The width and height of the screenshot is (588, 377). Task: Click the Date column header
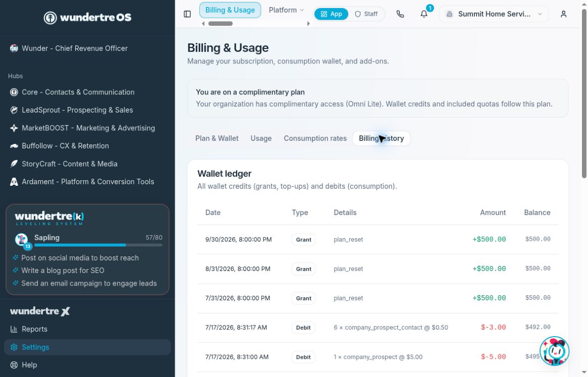(x=212, y=212)
